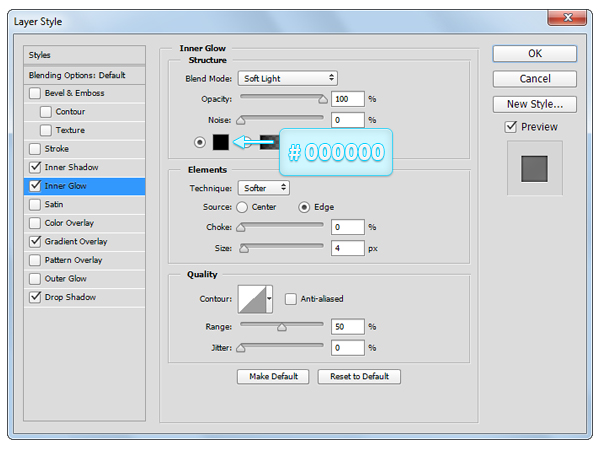Click the Opacity slider track

point(281,98)
